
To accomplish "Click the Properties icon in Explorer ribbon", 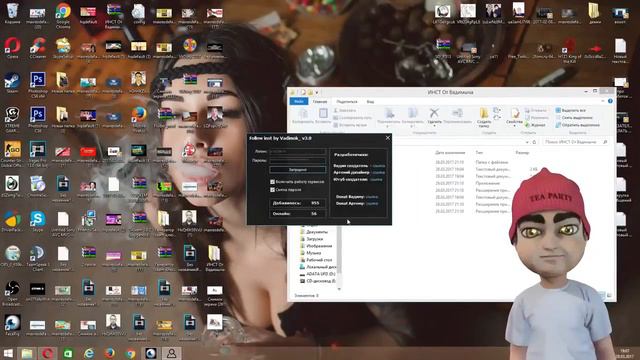I will [x=515, y=113].
